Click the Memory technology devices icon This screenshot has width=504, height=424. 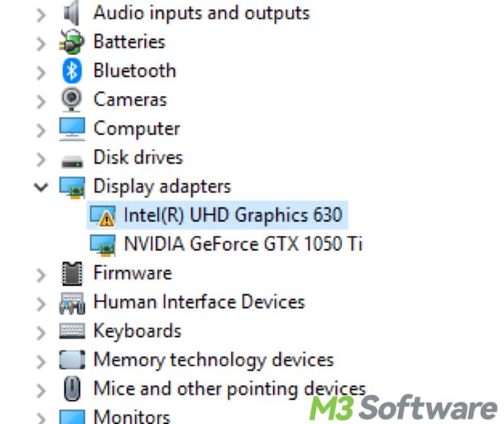[x=72, y=360]
